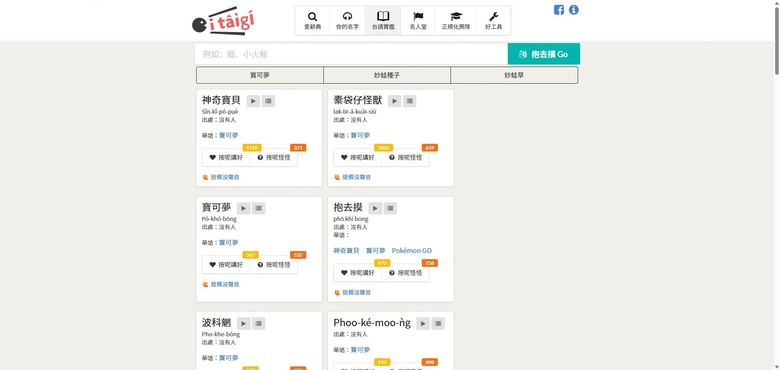The width and height of the screenshot is (780, 370).
Task: Open the list icon beside 波科魍
Action: click(x=258, y=324)
